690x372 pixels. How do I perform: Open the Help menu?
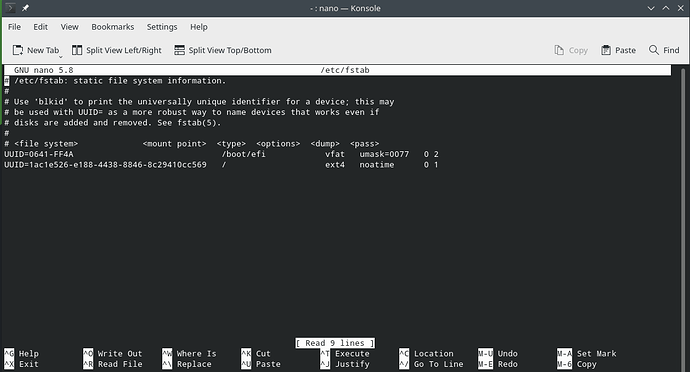pyautogui.click(x=199, y=27)
